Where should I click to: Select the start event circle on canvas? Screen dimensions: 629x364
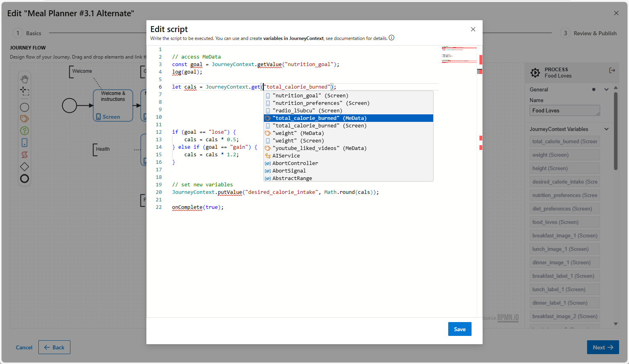(70, 106)
